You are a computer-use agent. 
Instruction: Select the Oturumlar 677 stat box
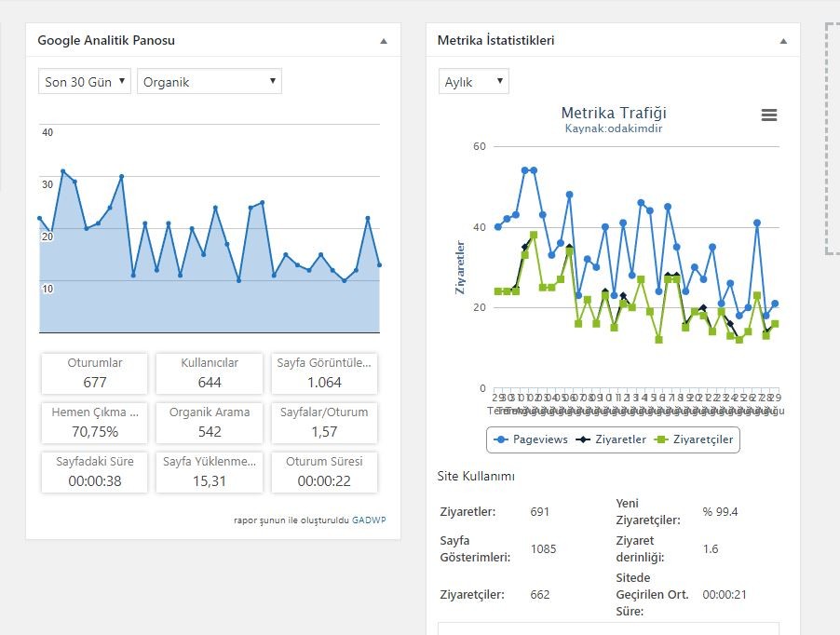[x=95, y=373]
